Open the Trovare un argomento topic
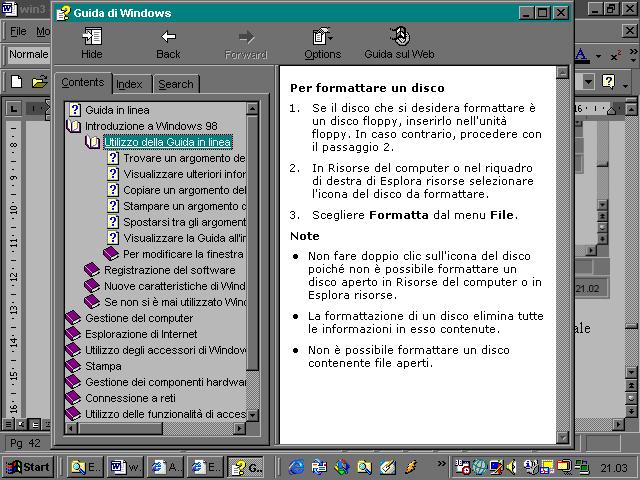 pos(184,158)
